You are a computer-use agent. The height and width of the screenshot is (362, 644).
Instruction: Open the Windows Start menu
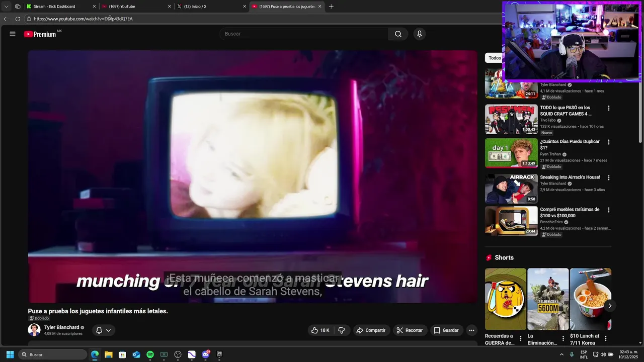[x=10, y=354]
